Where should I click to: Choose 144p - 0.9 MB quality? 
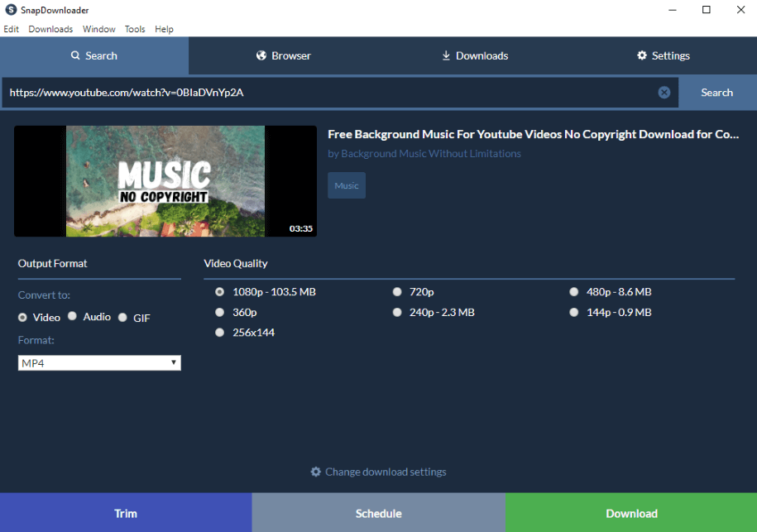pyautogui.click(x=573, y=313)
